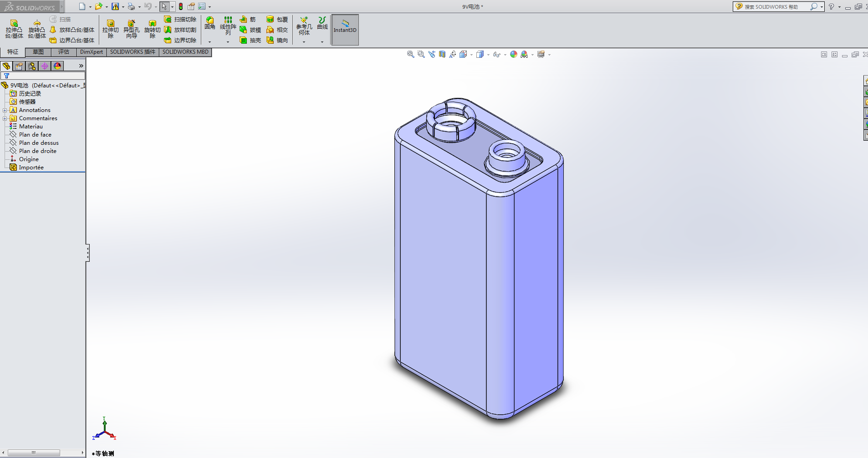This screenshot has width=868, height=458.
Task: Expand the Annotations tree node
Action: [5, 110]
